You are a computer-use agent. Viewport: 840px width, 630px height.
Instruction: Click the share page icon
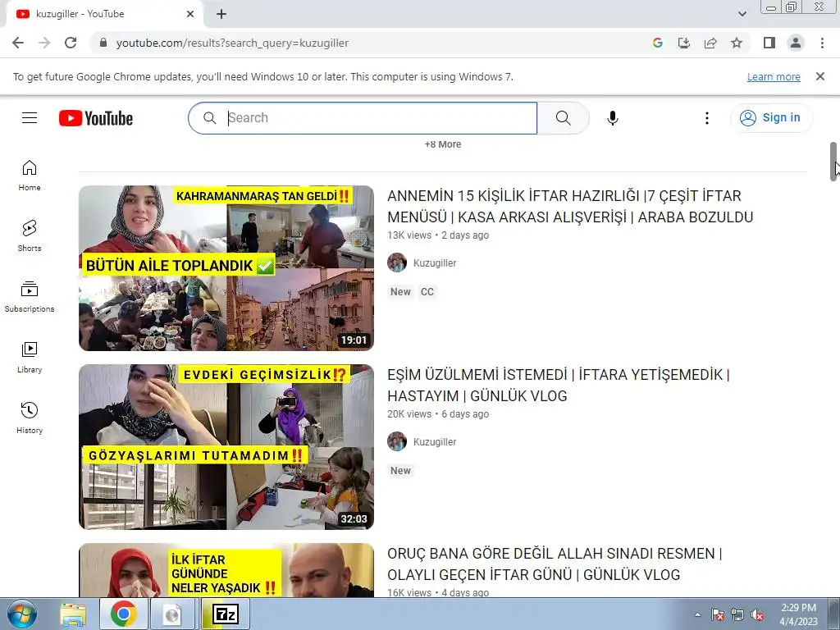click(710, 43)
